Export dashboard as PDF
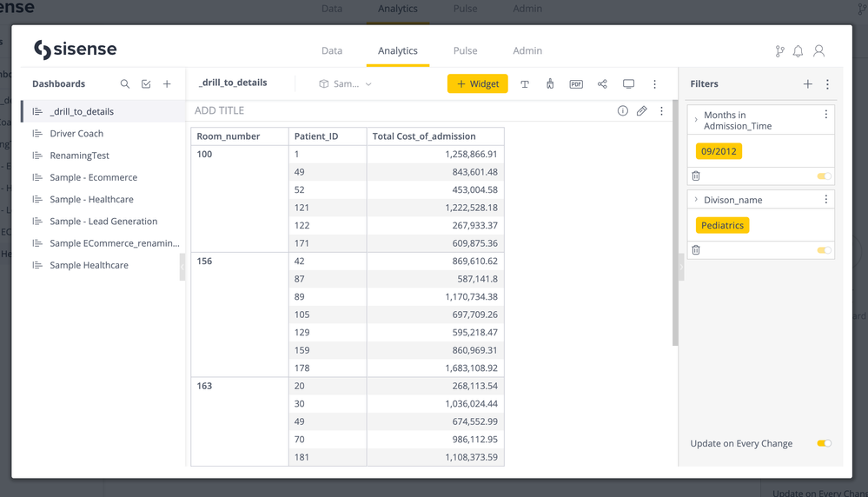868x497 pixels. [x=576, y=84]
